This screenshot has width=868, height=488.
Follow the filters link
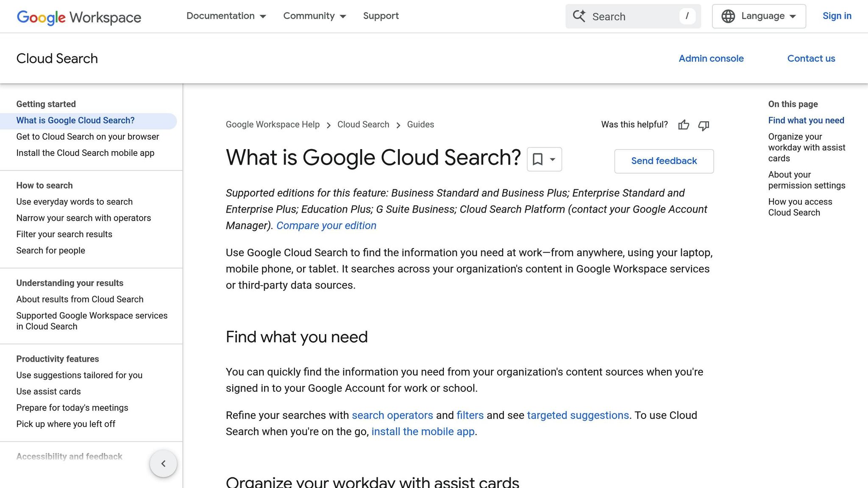470,416
